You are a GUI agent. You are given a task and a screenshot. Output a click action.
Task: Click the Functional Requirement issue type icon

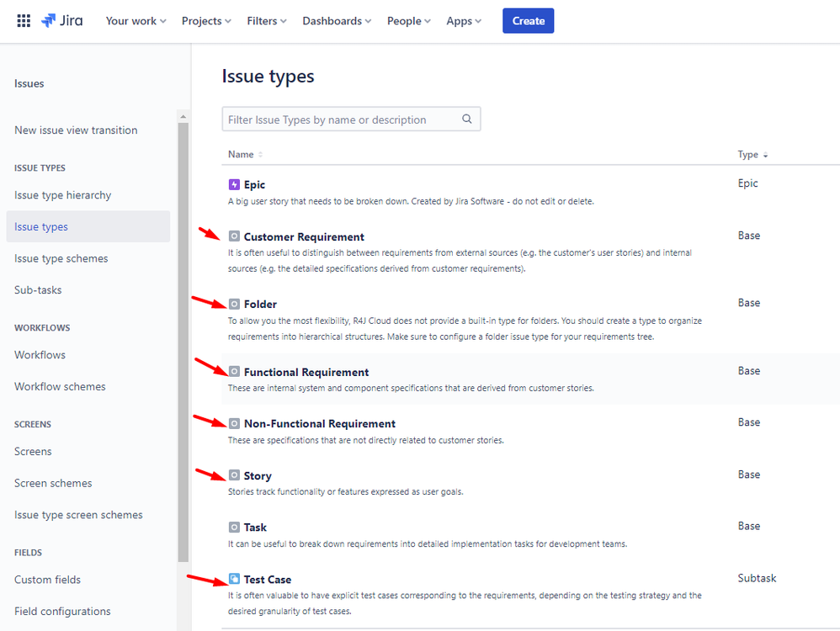click(234, 371)
